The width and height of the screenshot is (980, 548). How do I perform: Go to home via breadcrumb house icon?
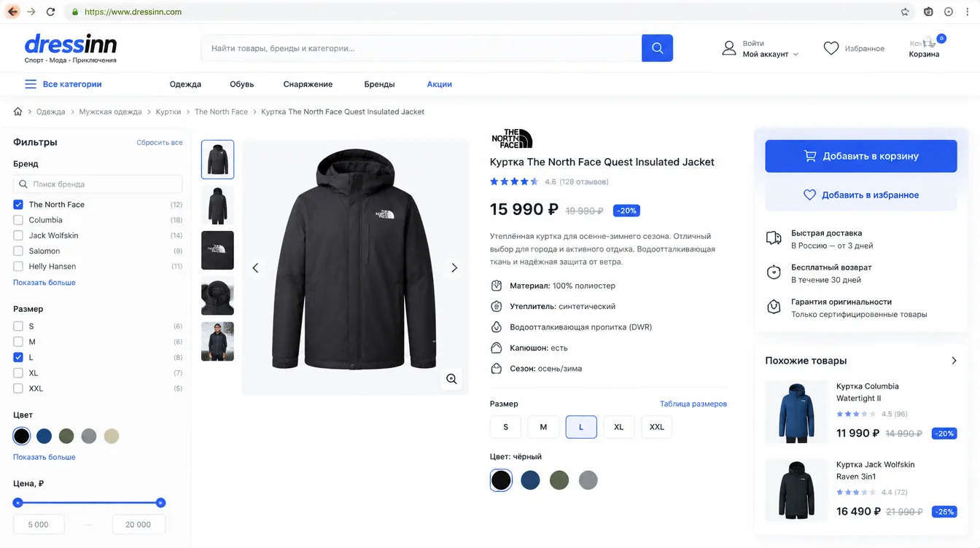pos(17,111)
